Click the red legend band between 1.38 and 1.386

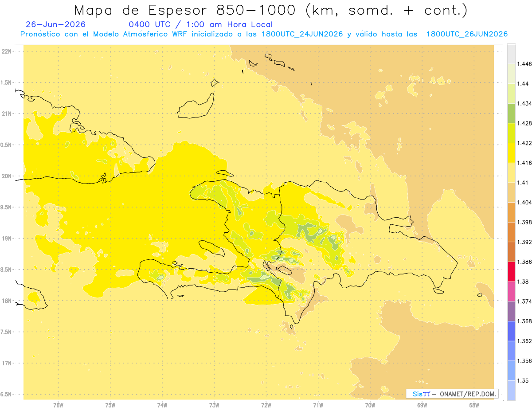(x=511, y=272)
